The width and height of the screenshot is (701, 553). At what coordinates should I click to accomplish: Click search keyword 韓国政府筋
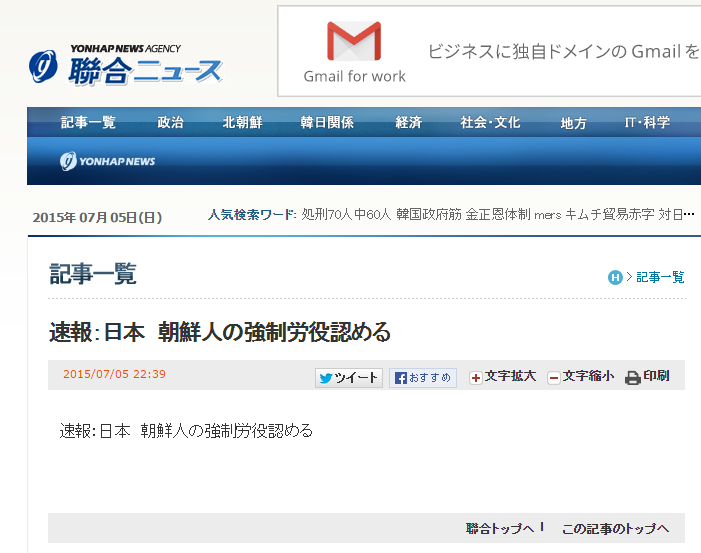(429, 215)
